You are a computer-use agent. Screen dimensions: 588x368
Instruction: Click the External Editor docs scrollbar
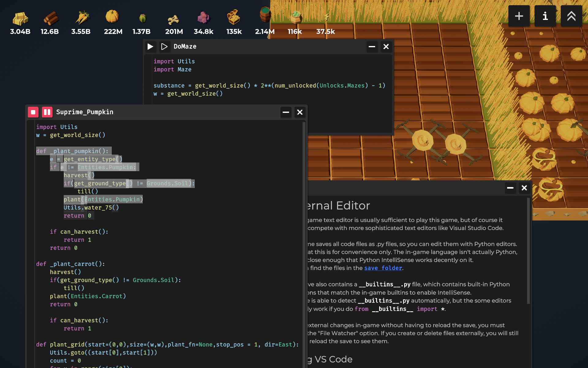point(528,250)
